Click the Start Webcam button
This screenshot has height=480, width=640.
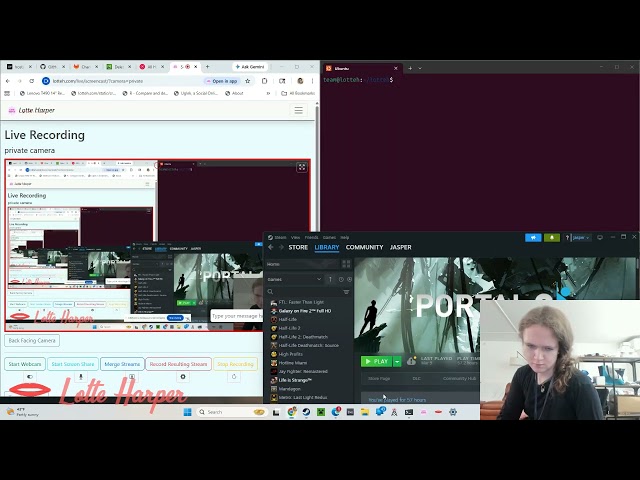point(25,364)
